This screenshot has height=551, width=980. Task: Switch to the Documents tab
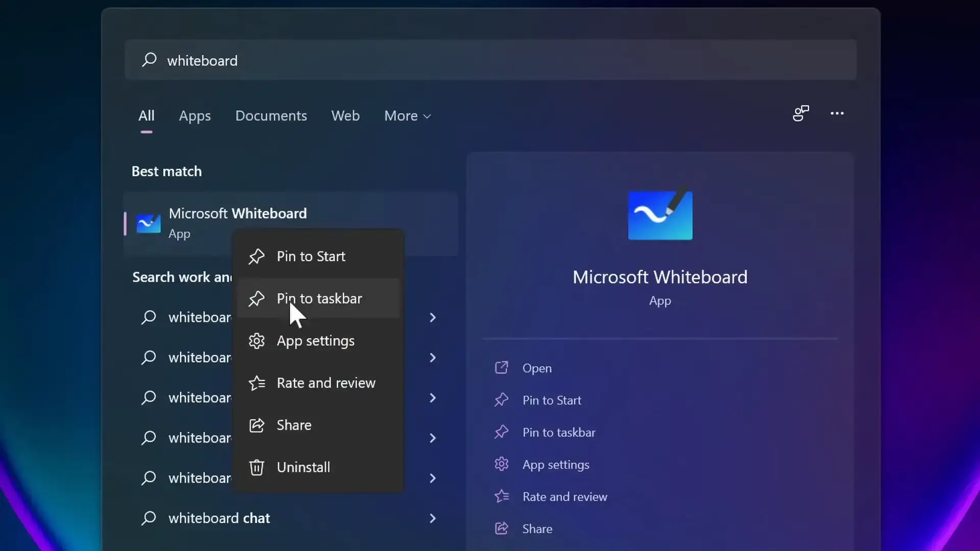[x=271, y=116]
